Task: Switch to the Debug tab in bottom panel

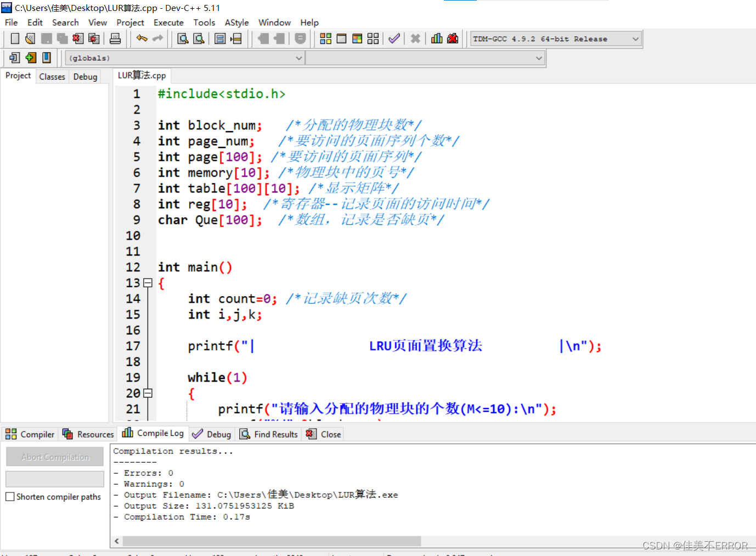Action: (x=212, y=434)
